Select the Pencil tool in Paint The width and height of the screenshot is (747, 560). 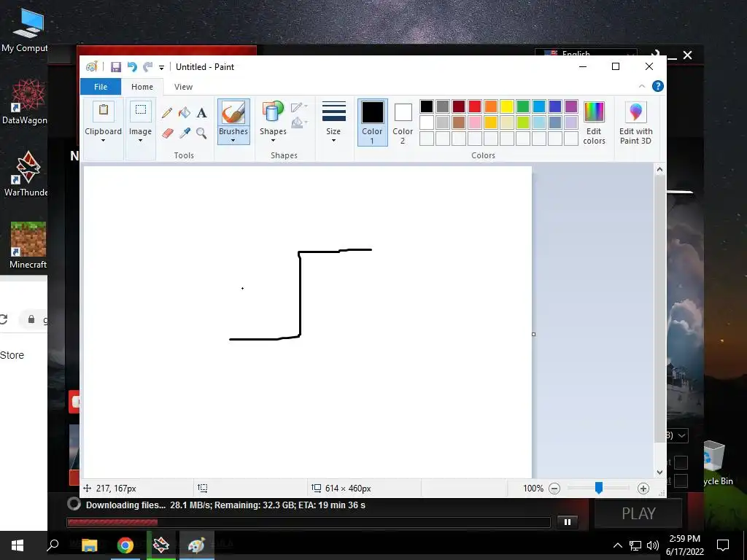(167, 113)
